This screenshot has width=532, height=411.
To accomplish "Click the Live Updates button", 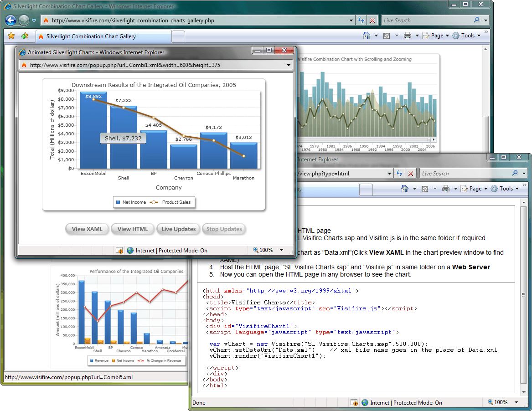I will 178,229.
